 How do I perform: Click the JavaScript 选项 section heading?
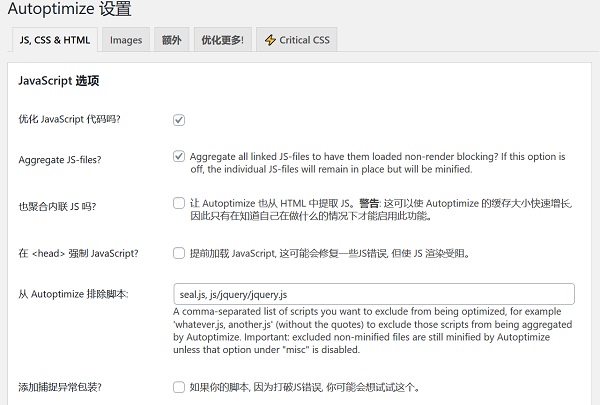[x=59, y=81]
